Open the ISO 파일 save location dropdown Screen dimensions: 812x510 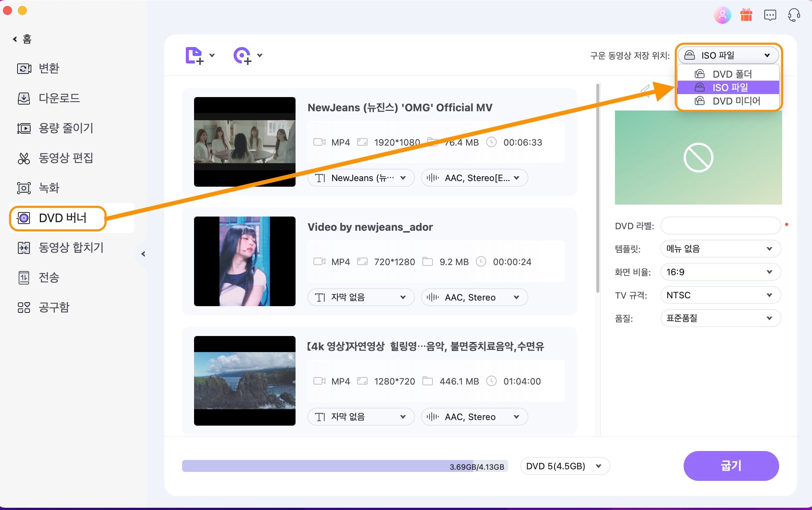point(728,55)
